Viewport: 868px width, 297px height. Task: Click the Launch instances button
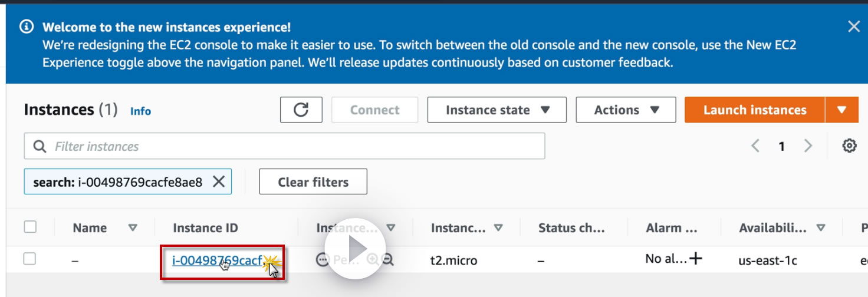tap(754, 110)
